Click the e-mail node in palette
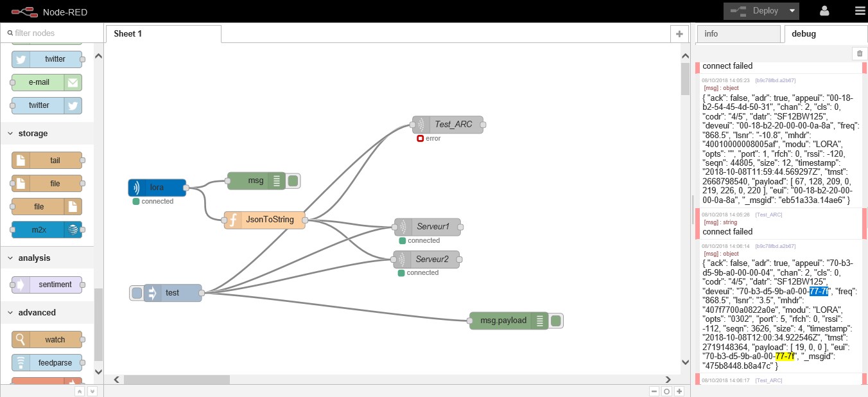 click(x=47, y=82)
